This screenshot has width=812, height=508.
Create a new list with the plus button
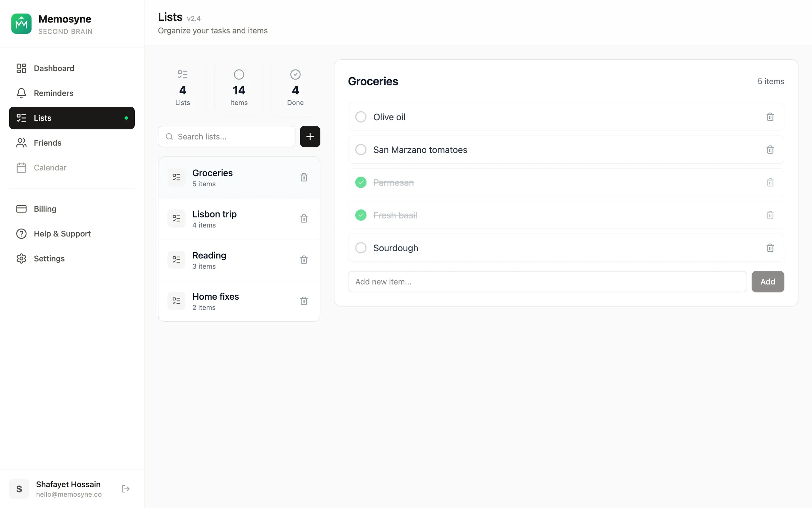tap(310, 136)
